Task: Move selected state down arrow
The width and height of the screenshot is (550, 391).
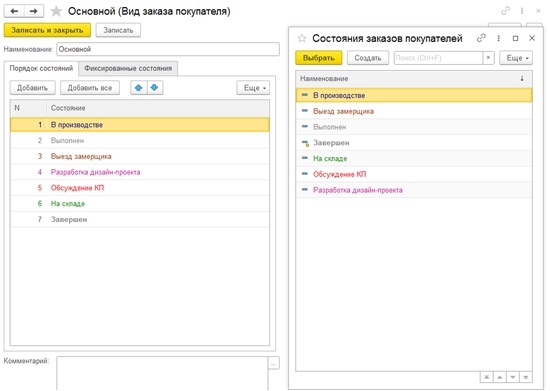Action: [154, 88]
